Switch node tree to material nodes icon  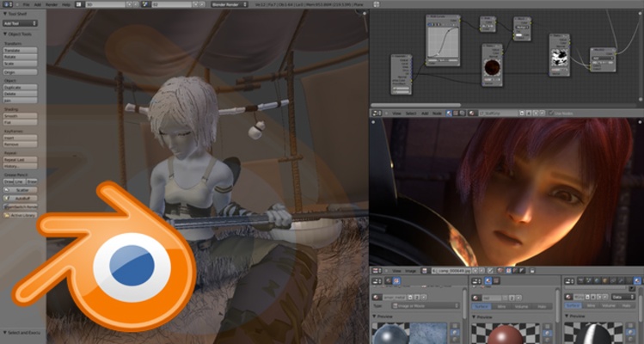click(x=449, y=113)
